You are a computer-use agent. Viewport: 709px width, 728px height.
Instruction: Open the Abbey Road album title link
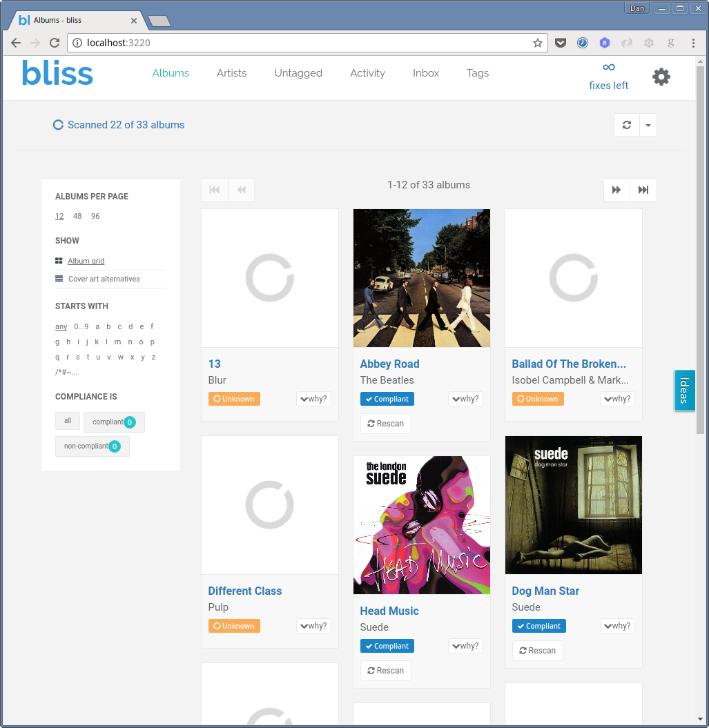pyautogui.click(x=390, y=364)
